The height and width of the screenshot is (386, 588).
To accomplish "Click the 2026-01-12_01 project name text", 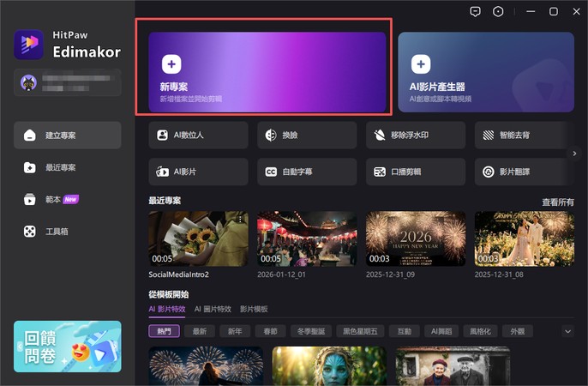I will tap(282, 274).
